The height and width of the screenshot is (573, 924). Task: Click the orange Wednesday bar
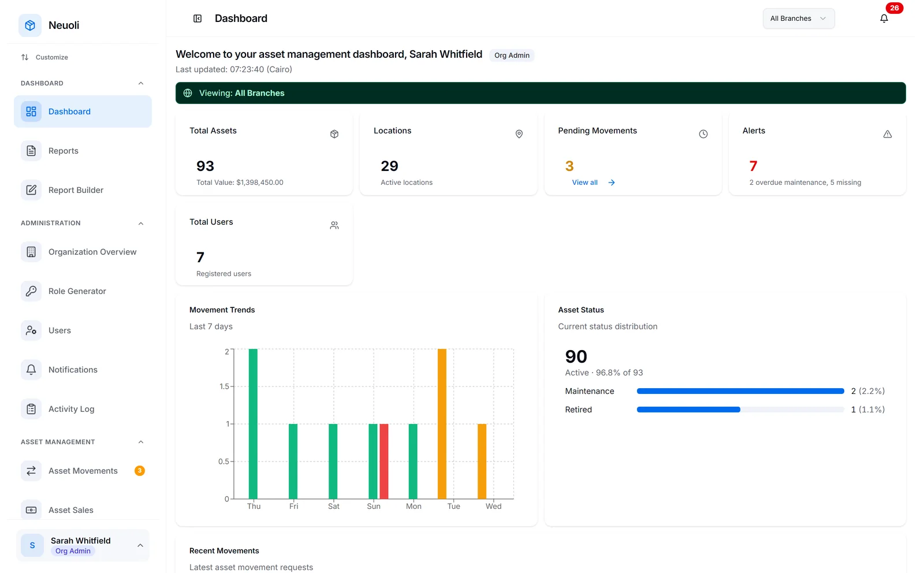(482, 462)
